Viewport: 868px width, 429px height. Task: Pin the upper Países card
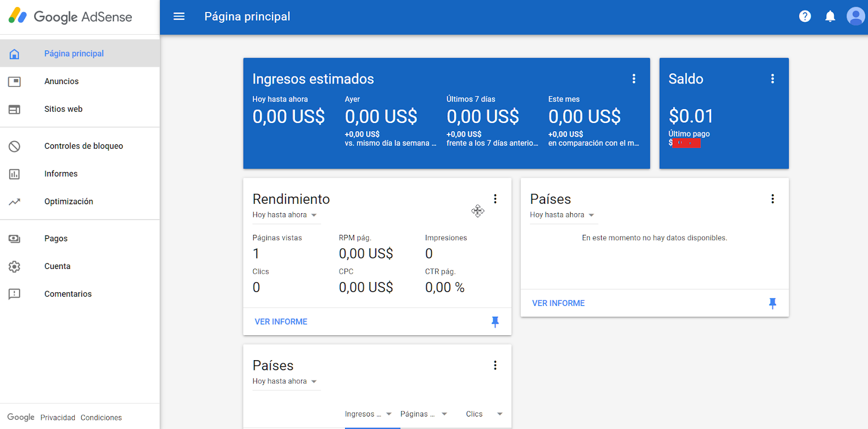tap(773, 303)
